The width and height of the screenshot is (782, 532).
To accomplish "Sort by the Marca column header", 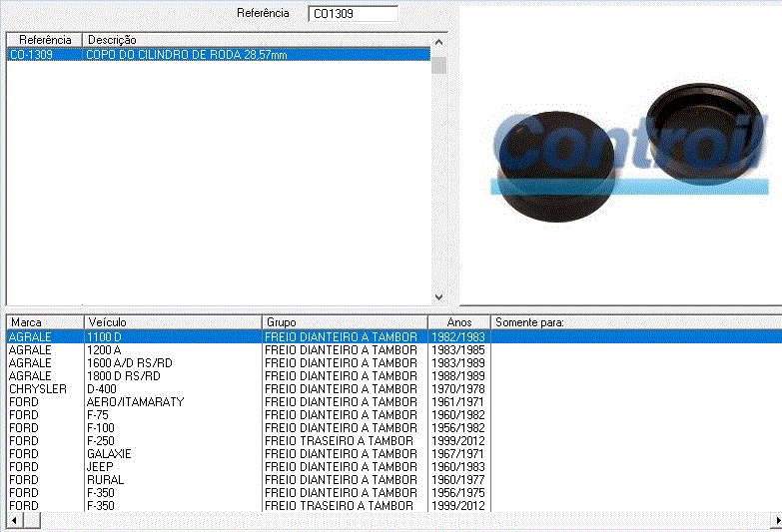I will [x=44, y=322].
